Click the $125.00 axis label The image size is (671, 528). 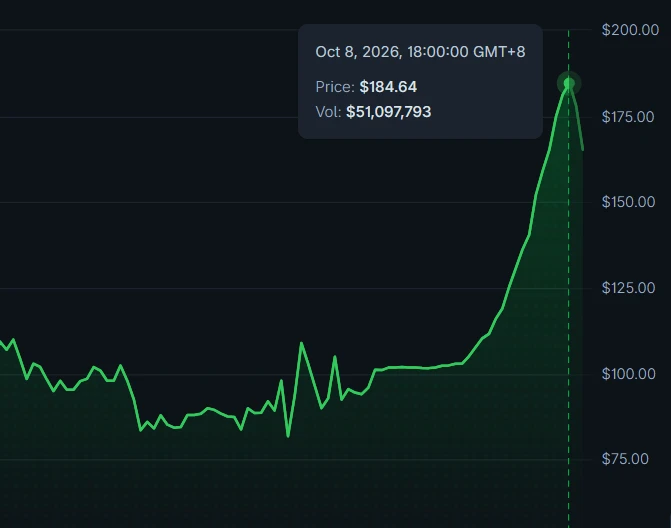click(x=628, y=288)
